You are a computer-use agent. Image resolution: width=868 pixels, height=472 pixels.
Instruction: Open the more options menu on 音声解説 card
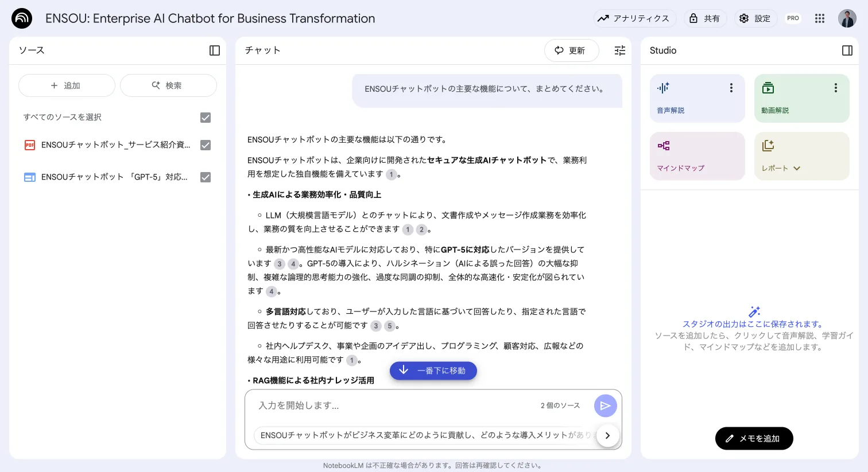[731, 88]
